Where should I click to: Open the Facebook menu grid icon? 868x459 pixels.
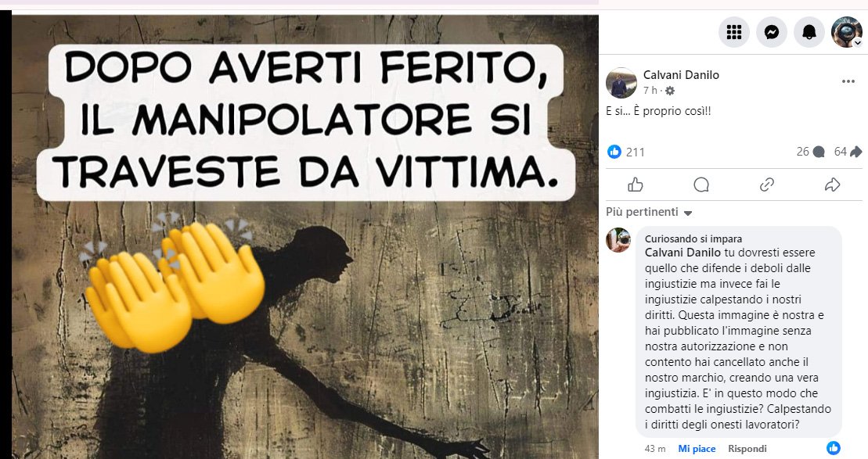pyautogui.click(x=734, y=32)
